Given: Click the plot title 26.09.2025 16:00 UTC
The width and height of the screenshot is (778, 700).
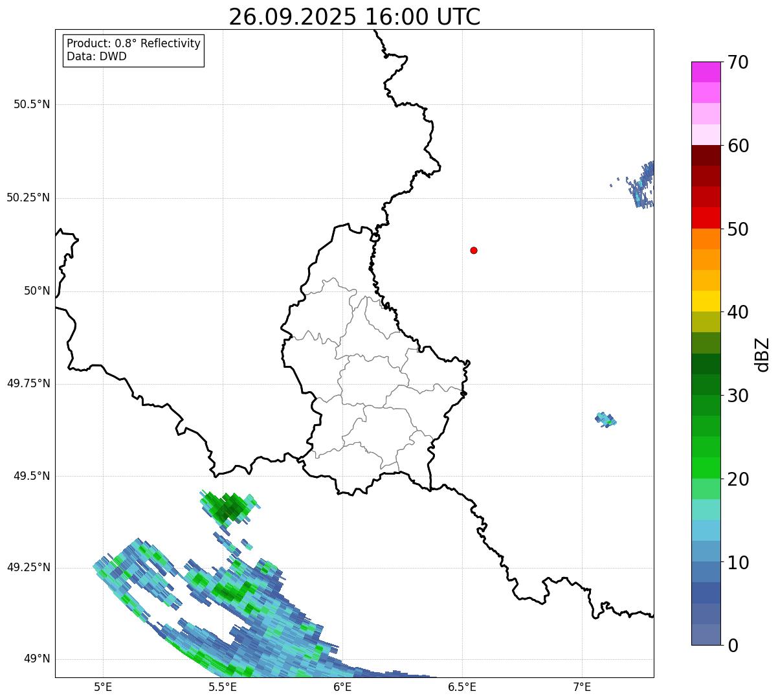Looking at the screenshot, I should click(x=355, y=17).
